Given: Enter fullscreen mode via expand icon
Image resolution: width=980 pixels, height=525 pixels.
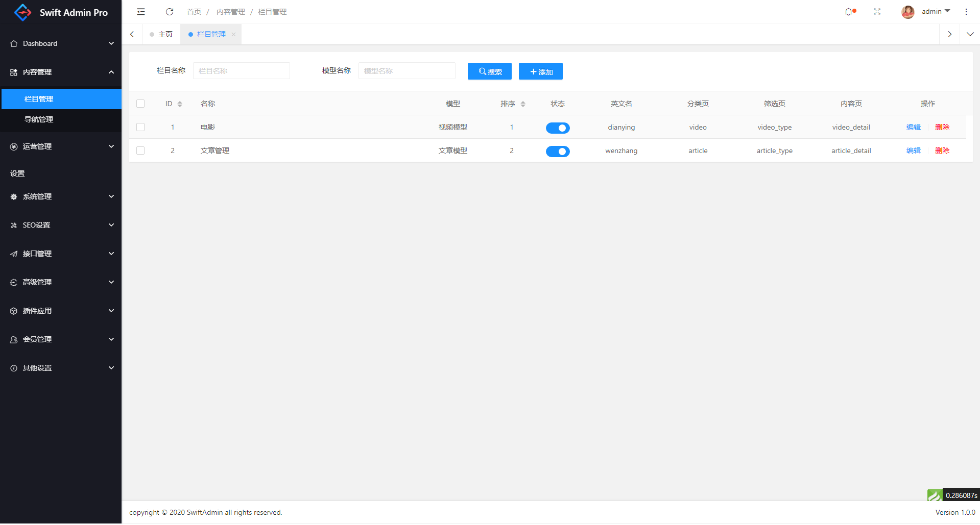Looking at the screenshot, I should [877, 12].
